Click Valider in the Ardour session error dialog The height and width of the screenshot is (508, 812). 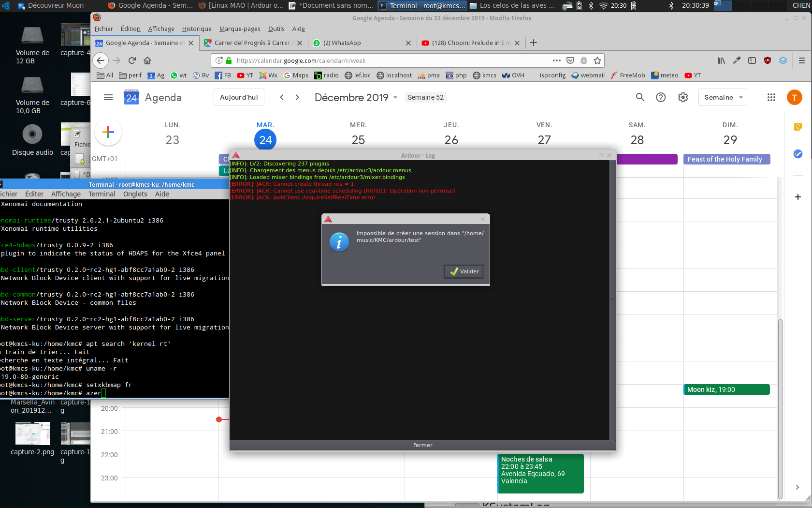pyautogui.click(x=464, y=271)
